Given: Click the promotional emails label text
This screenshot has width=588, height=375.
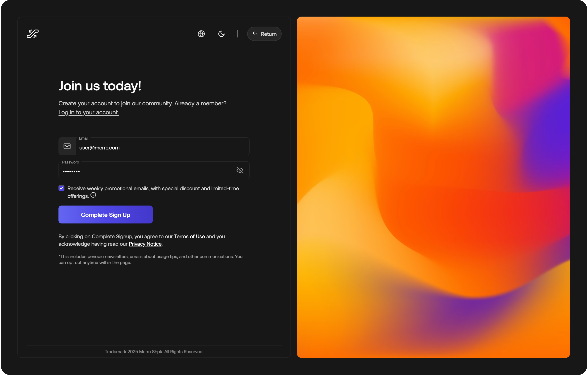Looking at the screenshot, I should pos(153,189).
